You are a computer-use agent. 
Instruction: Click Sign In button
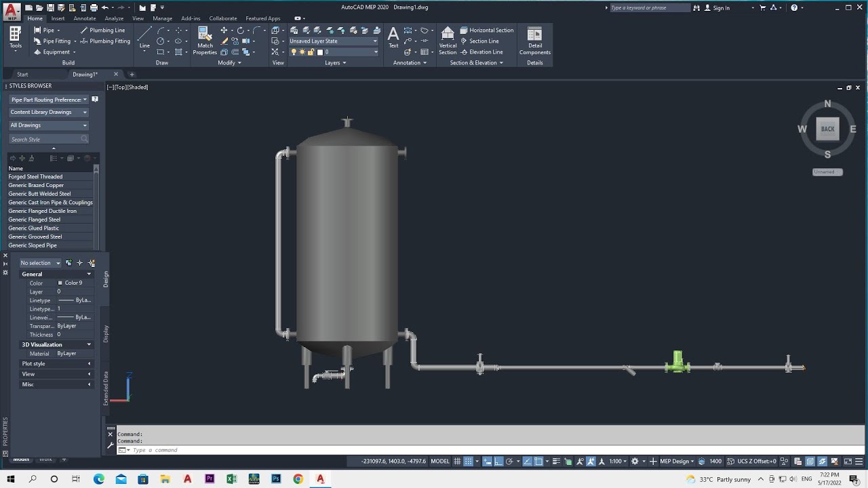click(717, 8)
